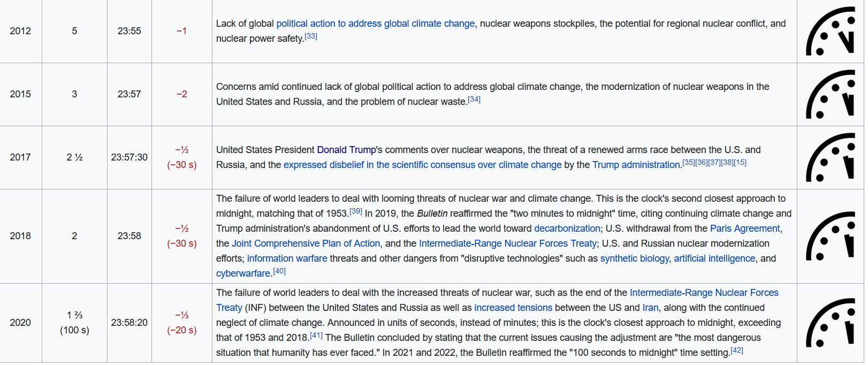Open citation [42] in the 2020 row
868x366 pixels.
pyautogui.click(x=737, y=350)
